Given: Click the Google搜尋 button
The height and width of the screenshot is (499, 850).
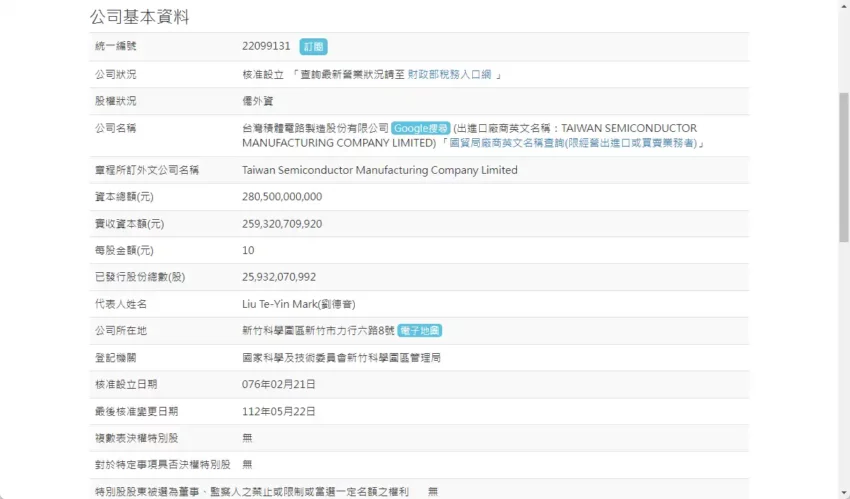Looking at the screenshot, I should coord(421,128).
